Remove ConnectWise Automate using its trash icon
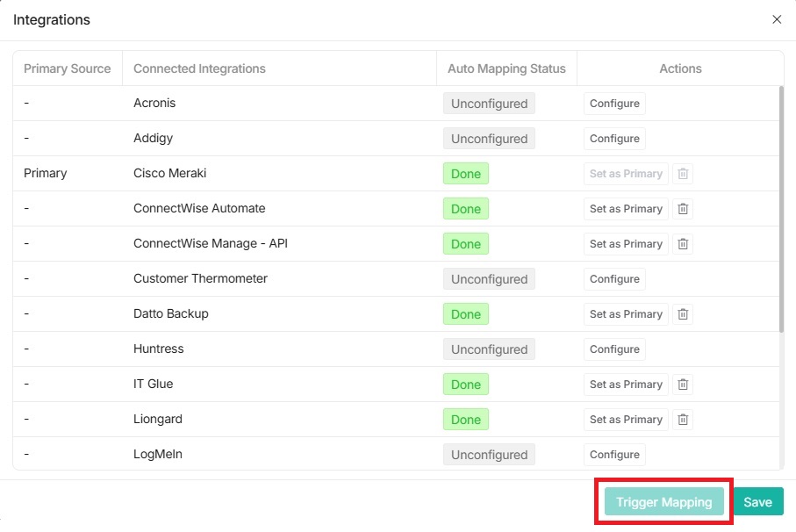Viewport: 796px width, 532px height. [x=683, y=208]
